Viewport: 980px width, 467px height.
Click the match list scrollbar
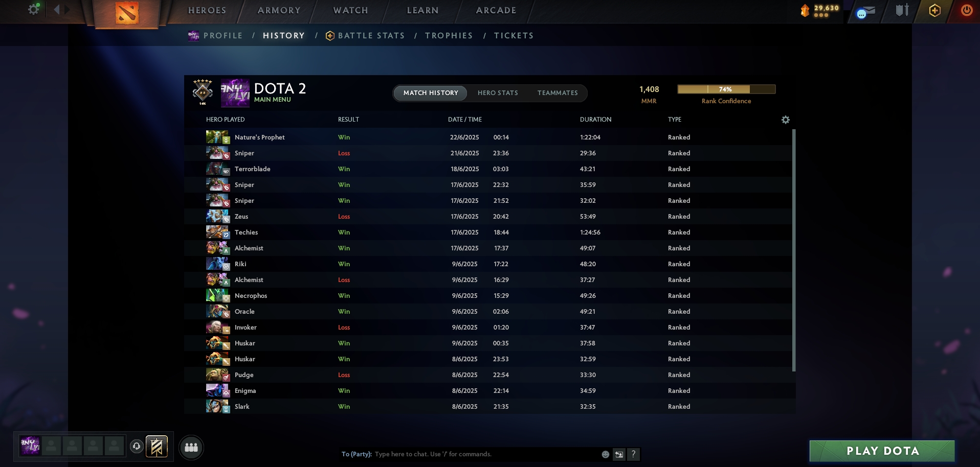pyautogui.click(x=794, y=250)
